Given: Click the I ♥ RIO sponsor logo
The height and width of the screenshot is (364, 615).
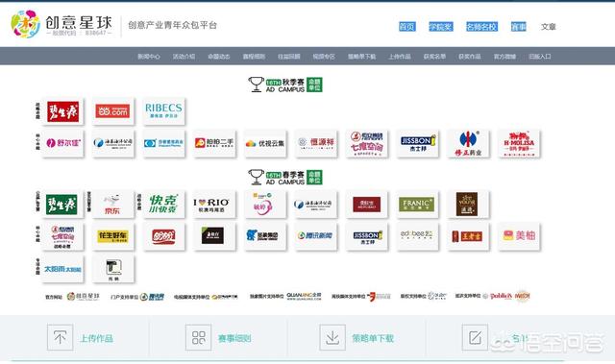Looking at the screenshot, I should (x=214, y=205).
